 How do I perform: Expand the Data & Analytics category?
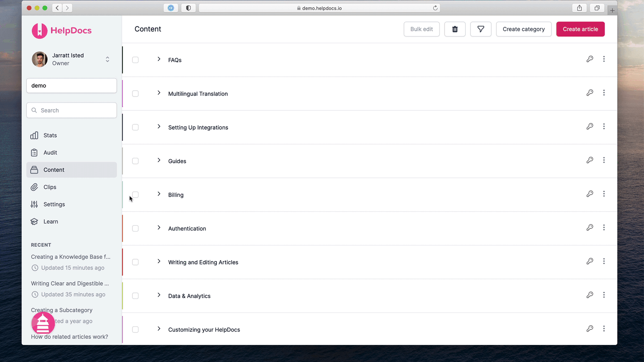[159, 295]
